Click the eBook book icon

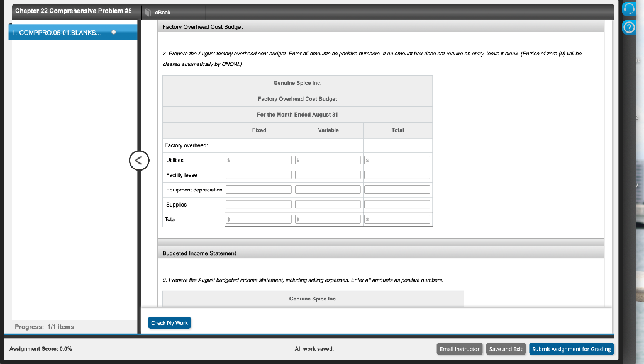pos(148,13)
